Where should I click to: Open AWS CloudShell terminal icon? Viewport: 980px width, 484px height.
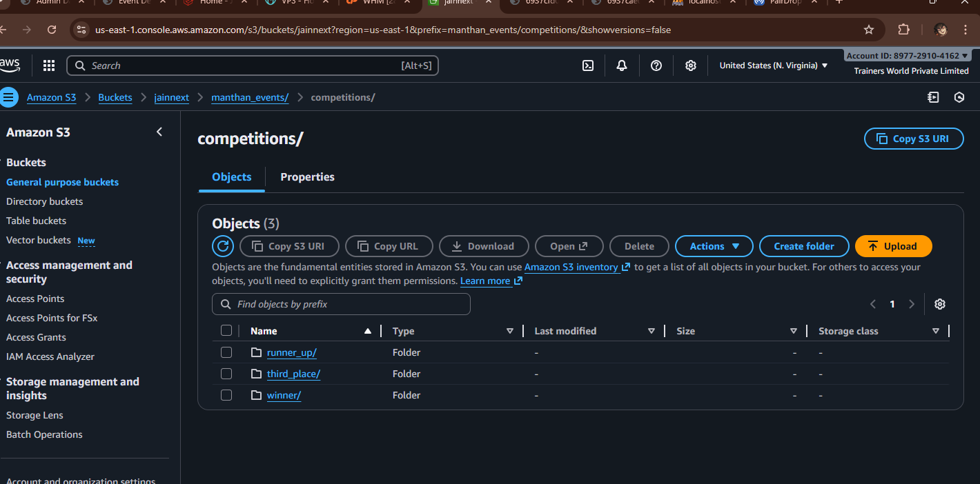click(x=588, y=65)
